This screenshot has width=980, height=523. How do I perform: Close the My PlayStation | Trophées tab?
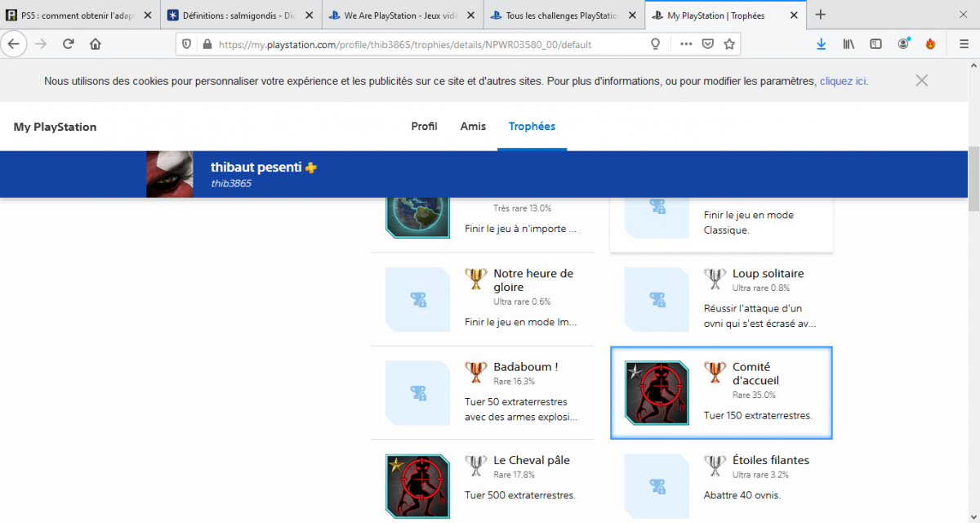792,16
